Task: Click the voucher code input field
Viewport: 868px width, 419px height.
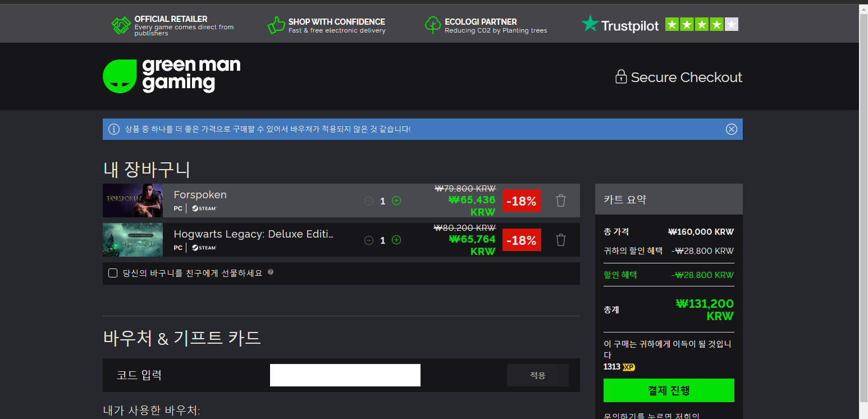Action: [x=345, y=375]
